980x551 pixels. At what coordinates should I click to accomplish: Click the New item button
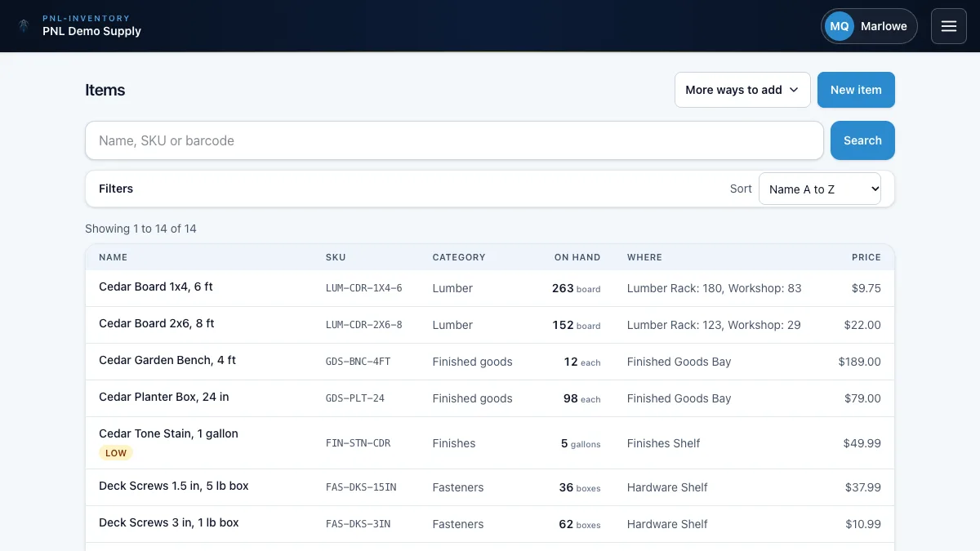pos(856,90)
